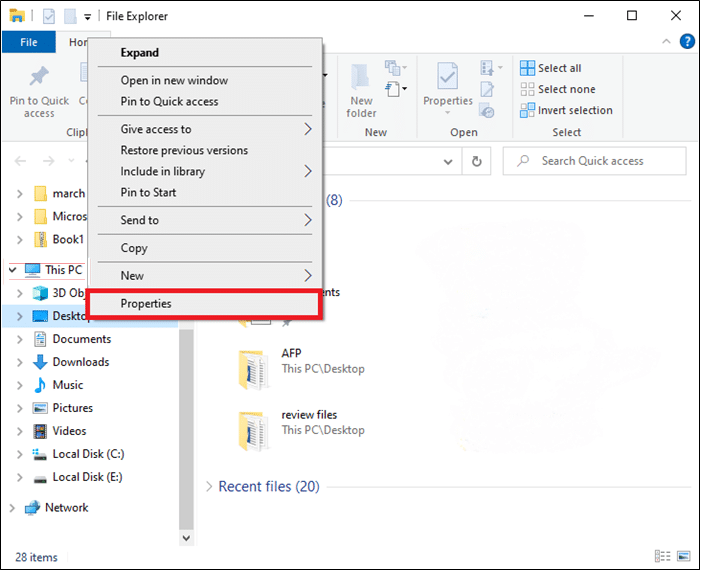Click Select none in the ribbon
The width and height of the screenshot is (701, 570).
click(x=565, y=89)
